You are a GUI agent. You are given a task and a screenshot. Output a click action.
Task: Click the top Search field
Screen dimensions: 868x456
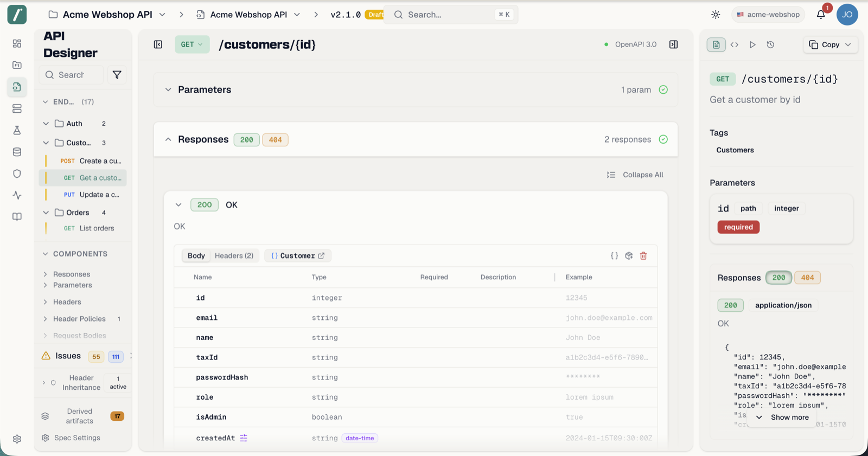[x=451, y=15]
